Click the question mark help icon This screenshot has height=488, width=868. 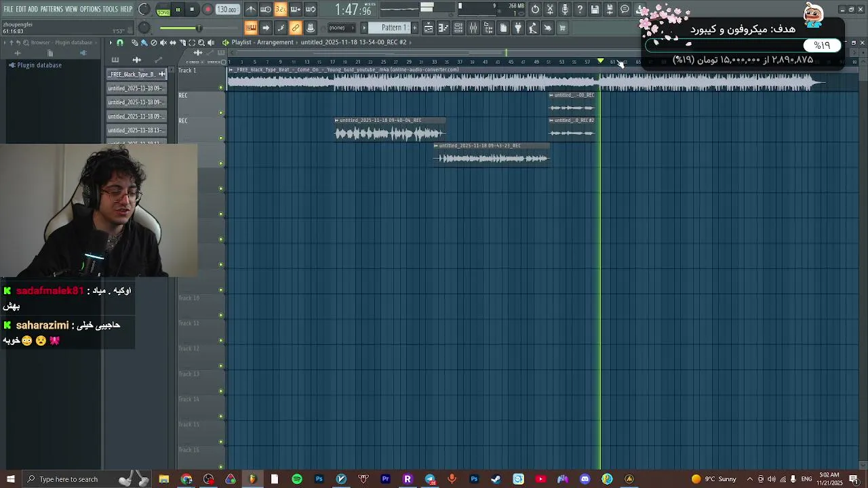(580, 9)
